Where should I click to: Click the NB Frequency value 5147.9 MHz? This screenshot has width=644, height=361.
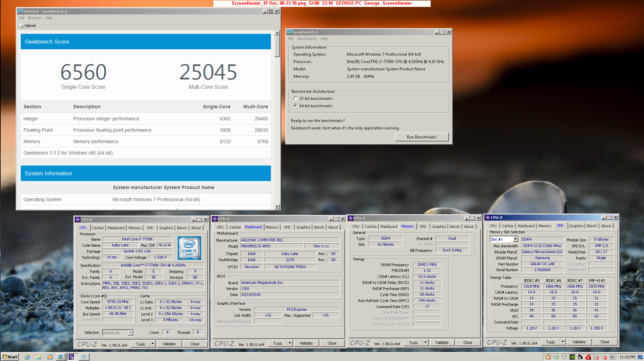click(452, 250)
